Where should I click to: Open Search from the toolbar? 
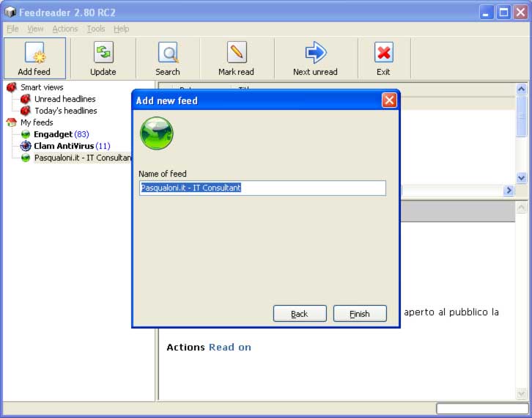168,52
